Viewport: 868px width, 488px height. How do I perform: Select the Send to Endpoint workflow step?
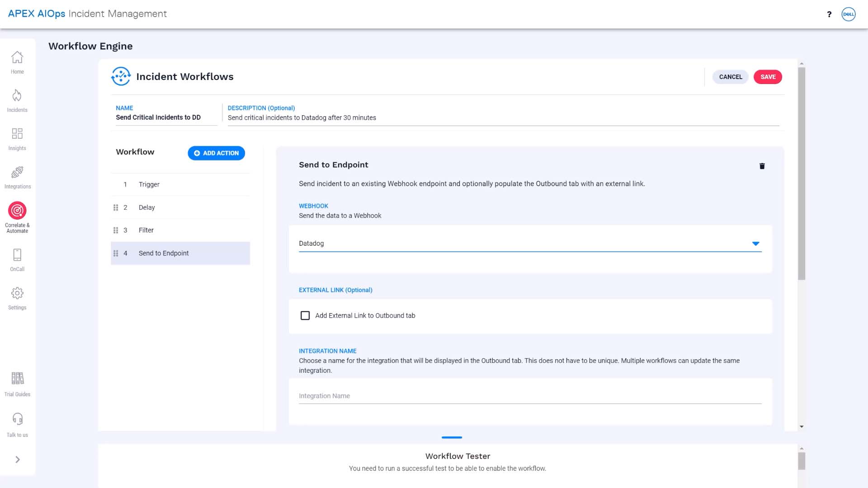click(x=180, y=253)
